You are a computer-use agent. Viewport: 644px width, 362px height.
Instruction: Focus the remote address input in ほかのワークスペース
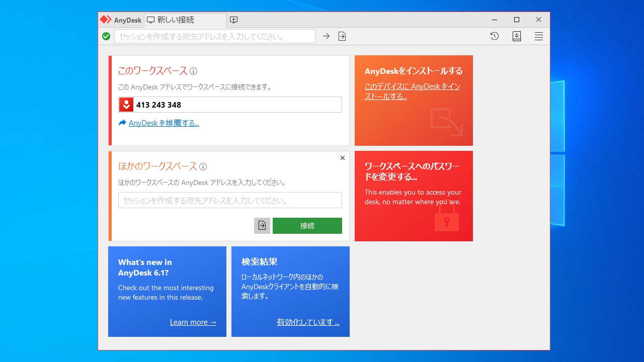coord(230,200)
